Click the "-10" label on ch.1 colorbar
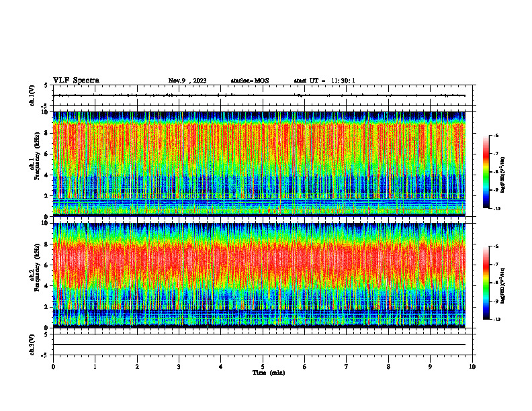This screenshot has height=411, width=532. pyautogui.click(x=497, y=209)
